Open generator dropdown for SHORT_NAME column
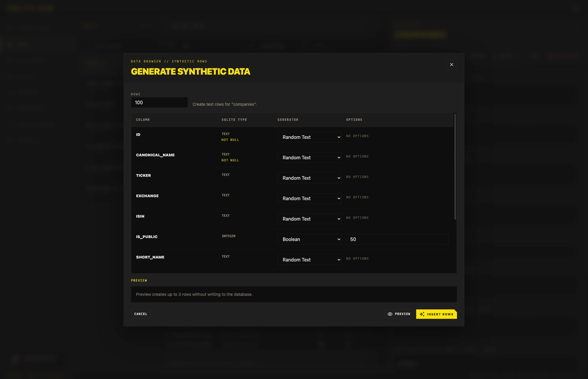This screenshot has width=588, height=379. (310, 260)
